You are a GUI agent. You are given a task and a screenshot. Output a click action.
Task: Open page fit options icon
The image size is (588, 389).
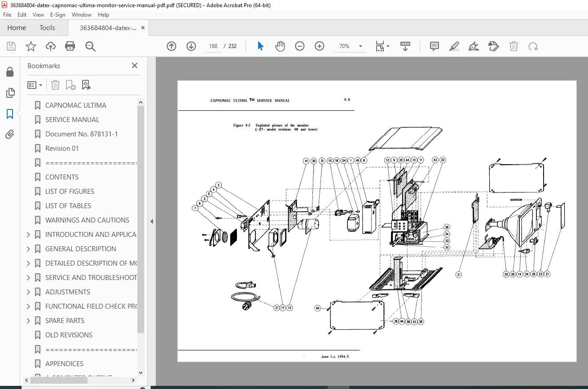pyautogui.click(x=382, y=46)
